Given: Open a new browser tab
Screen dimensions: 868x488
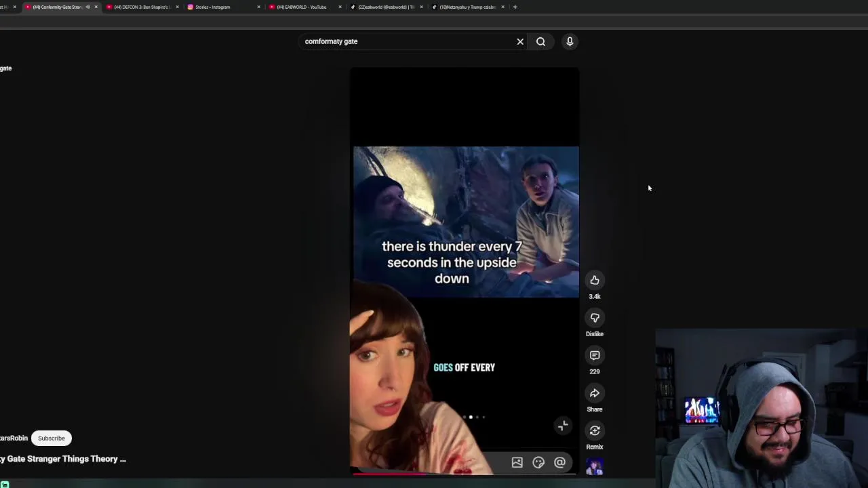Looking at the screenshot, I should point(515,7).
